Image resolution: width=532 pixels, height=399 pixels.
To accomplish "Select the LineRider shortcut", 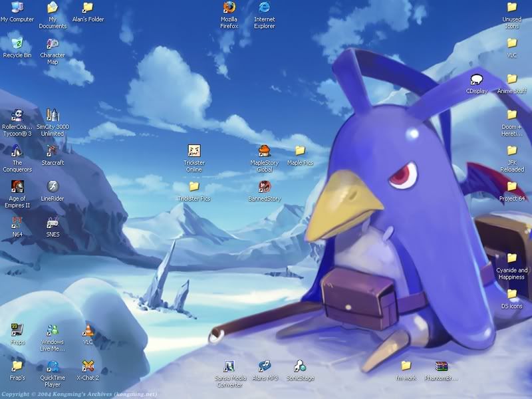I will [53, 191].
